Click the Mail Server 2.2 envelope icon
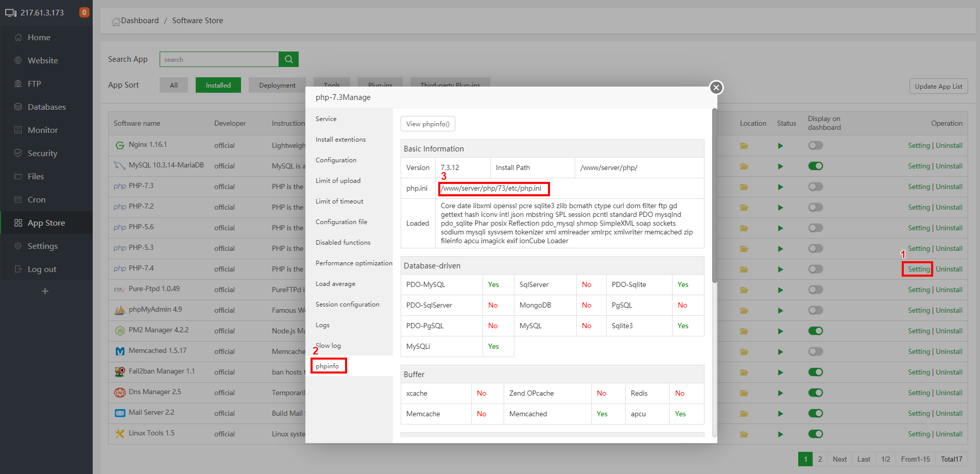Viewport: 980px width, 474px height. tap(119, 413)
